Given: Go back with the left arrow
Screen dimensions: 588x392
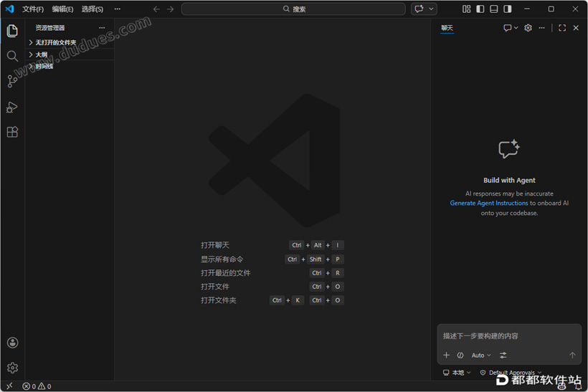Looking at the screenshot, I should click(156, 9).
